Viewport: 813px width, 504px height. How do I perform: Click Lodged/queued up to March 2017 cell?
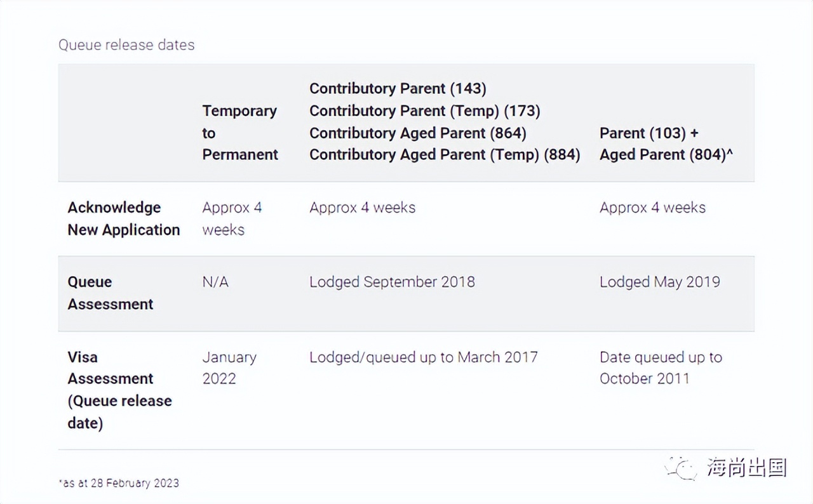click(423, 357)
